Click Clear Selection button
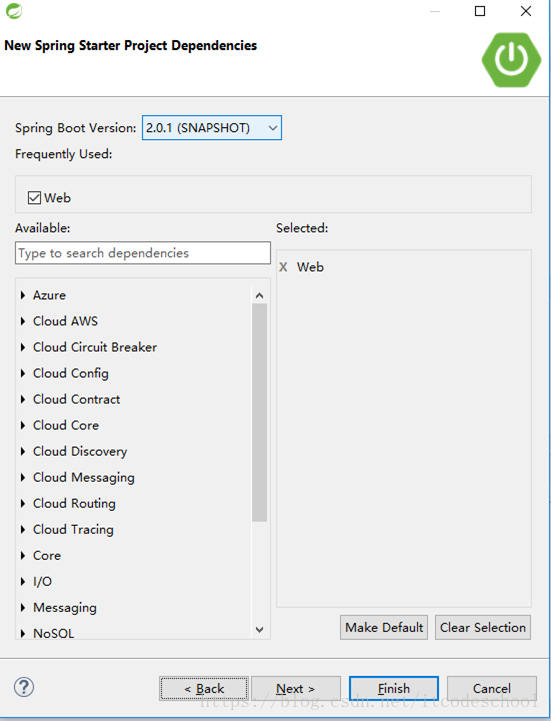Image resolution: width=551 pixels, height=721 pixels. pyautogui.click(x=483, y=628)
